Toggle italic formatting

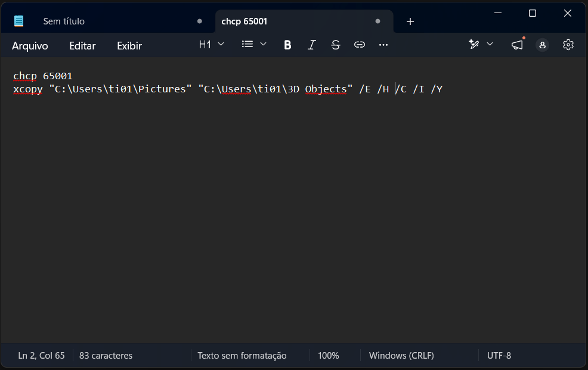311,45
